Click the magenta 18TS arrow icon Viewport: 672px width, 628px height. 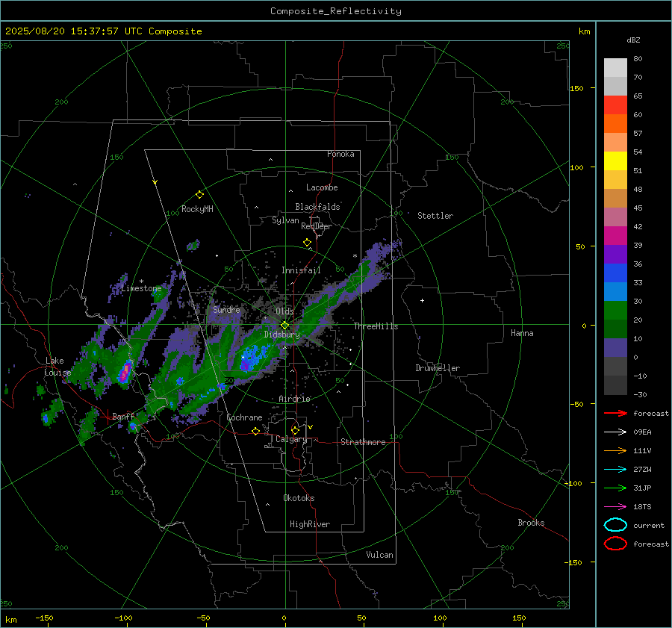(x=615, y=507)
